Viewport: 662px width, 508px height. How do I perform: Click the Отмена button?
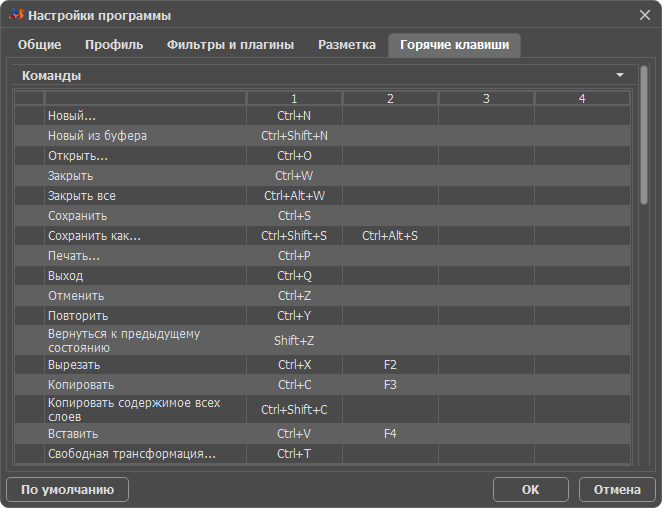[617, 489]
